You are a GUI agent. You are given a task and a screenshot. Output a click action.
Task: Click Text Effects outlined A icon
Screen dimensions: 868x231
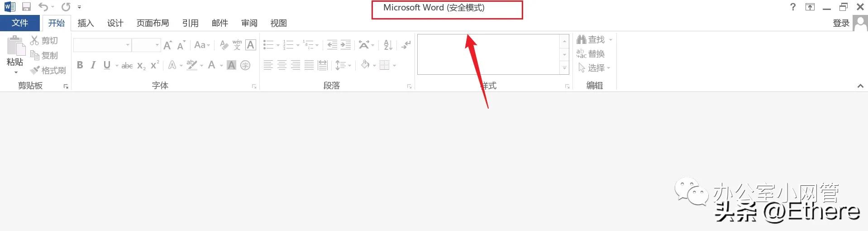[172, 65]
